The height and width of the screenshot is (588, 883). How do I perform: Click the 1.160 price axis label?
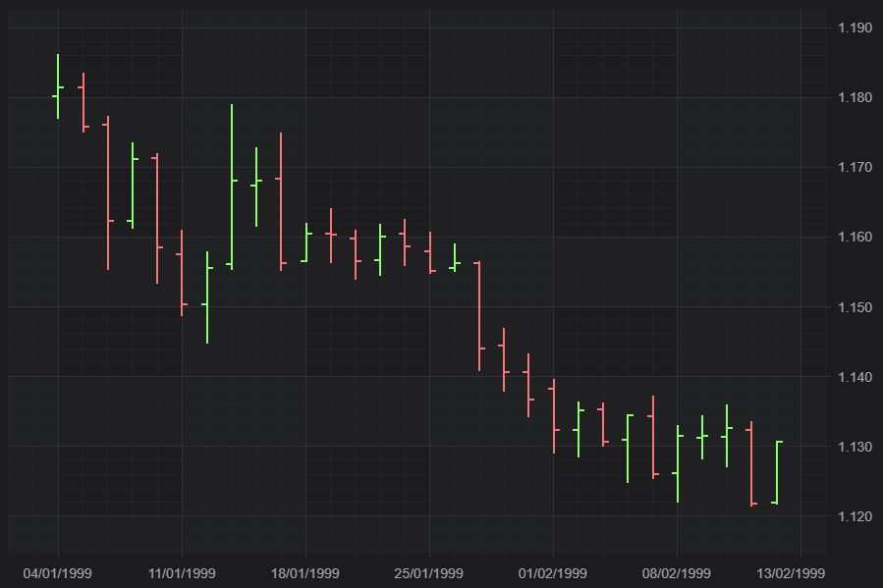pos(855,237)
